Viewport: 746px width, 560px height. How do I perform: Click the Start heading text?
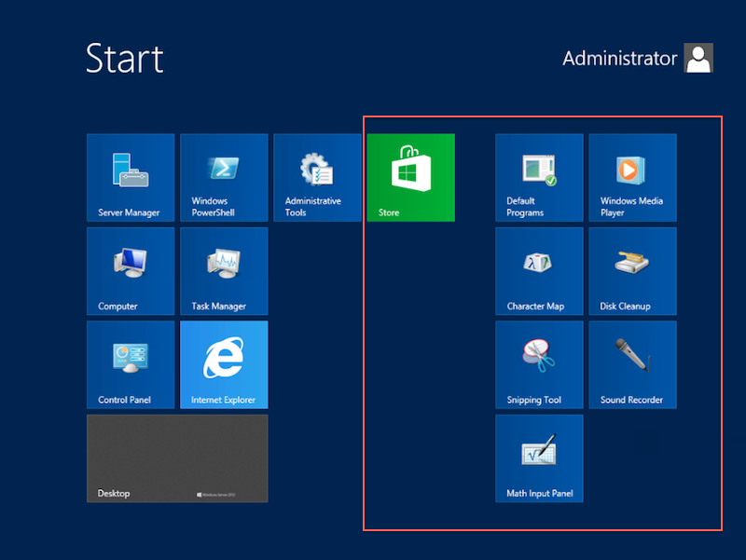[x=124, y=58]
